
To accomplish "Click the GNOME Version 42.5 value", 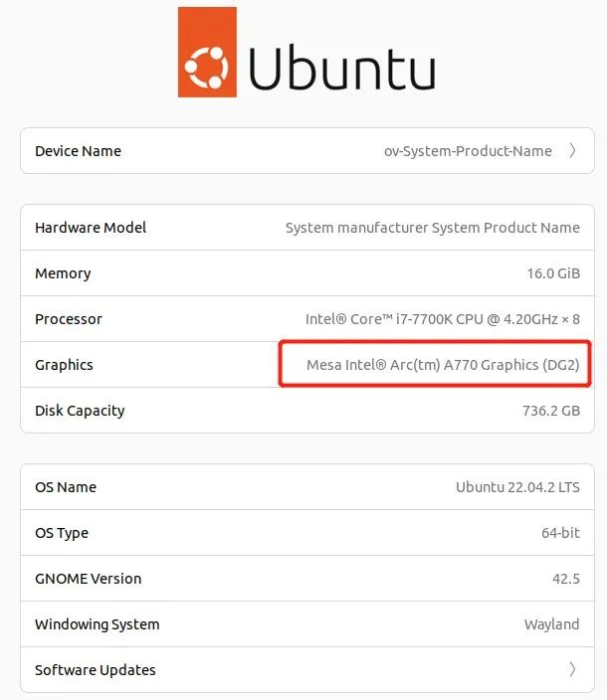I will pyautogui.click(x=566, y=579).
